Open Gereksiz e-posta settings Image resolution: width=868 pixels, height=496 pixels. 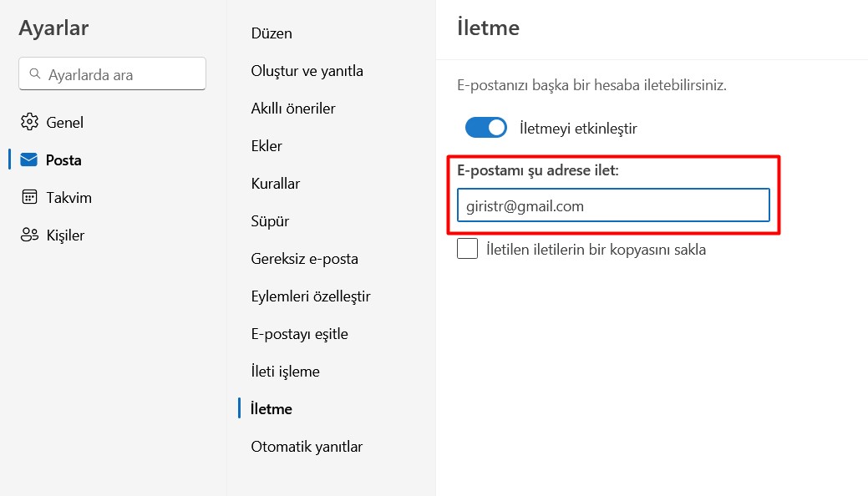click(x=303, y=259)
